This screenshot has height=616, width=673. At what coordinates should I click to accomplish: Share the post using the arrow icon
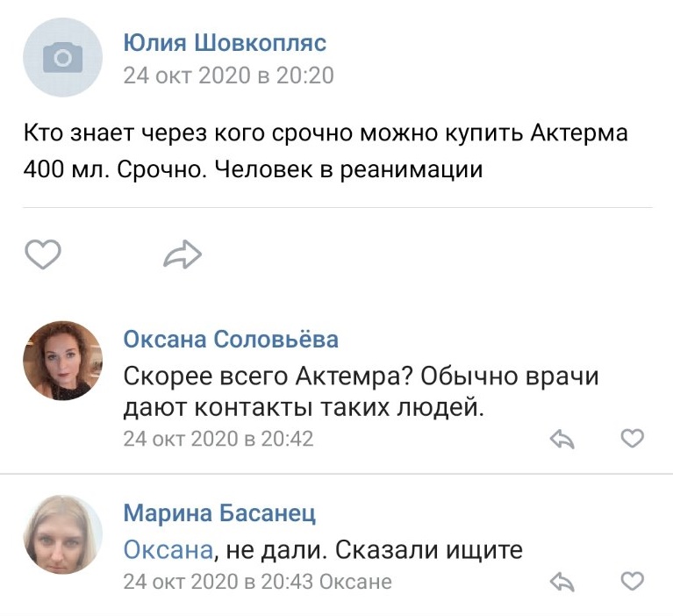183,255
